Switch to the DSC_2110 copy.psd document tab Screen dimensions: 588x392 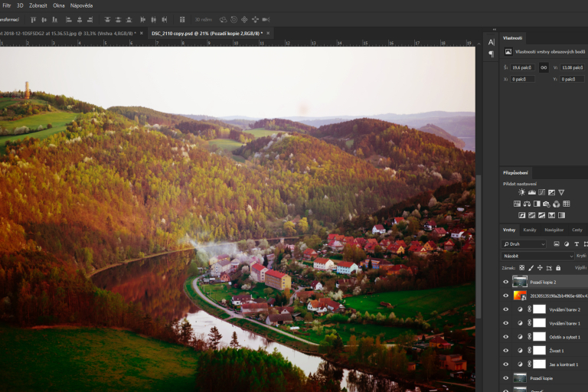(206, 34)
